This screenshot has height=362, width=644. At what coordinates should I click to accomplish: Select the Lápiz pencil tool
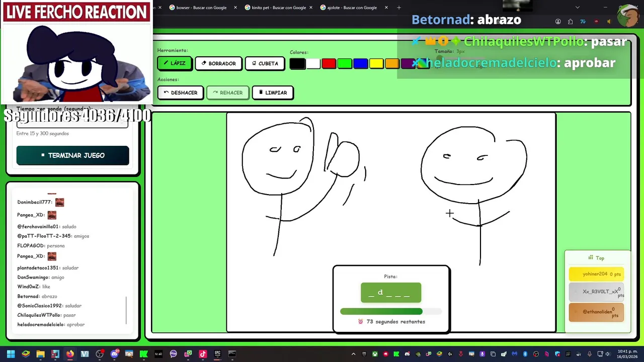(x=175, y=63)
